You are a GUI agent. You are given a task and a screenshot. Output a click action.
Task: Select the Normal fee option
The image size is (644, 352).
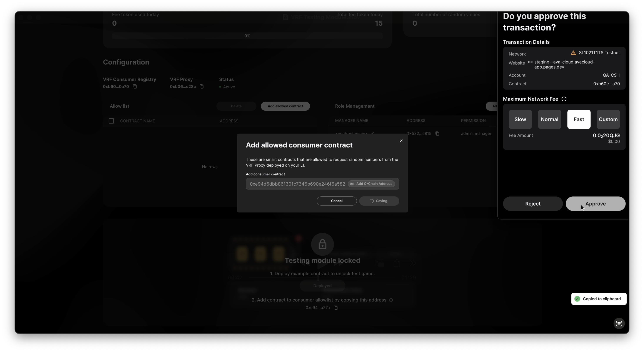pyautogui.click(x=549, y=119)
